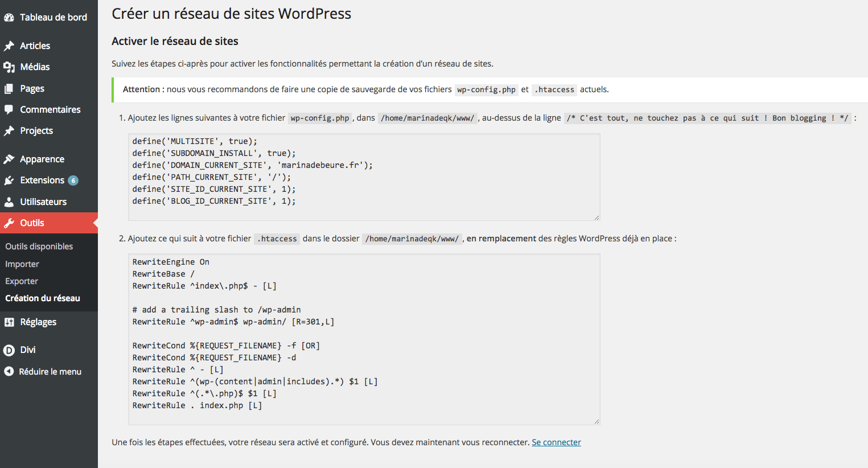Image resolution: width=868 pixels, height=468 pixels.
Task: Click inside the wp-config.php code box
Action: click(364, 176)
